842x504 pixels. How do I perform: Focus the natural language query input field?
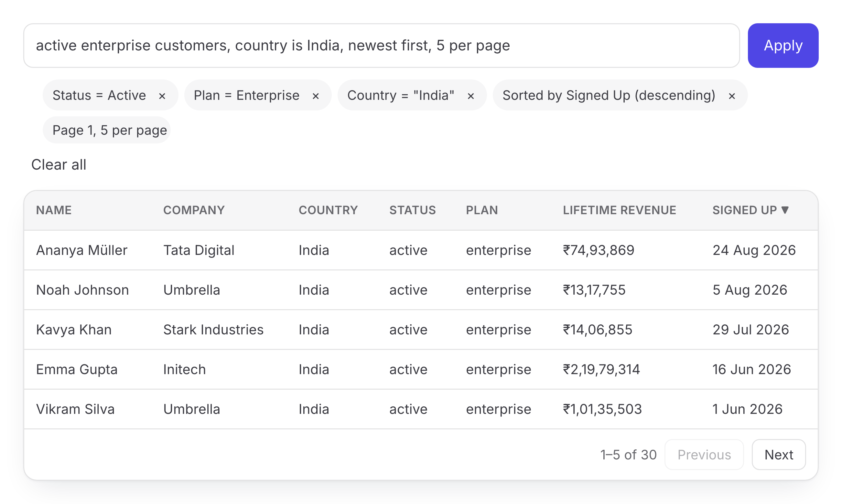(x=382, y=46)
